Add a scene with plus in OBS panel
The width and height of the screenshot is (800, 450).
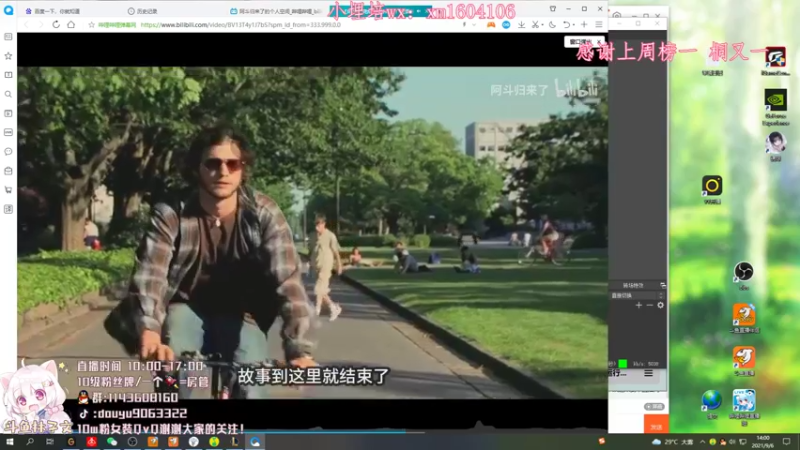639,305
